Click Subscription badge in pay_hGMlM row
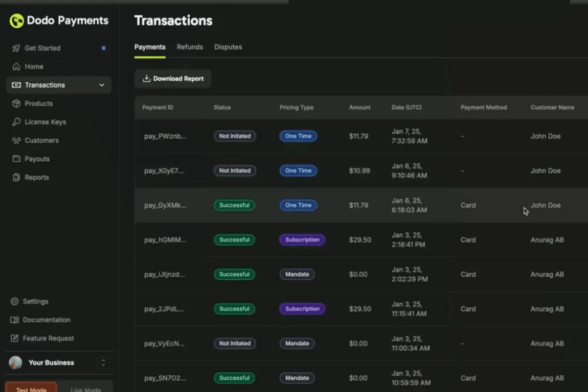The width and height of the screenshot is (588, 392). click(302, 240)
